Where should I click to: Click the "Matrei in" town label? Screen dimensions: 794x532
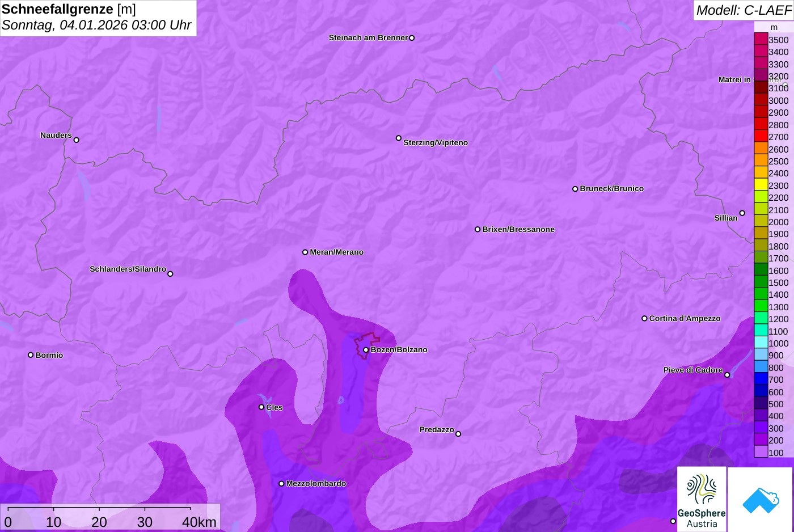(734, 79)
